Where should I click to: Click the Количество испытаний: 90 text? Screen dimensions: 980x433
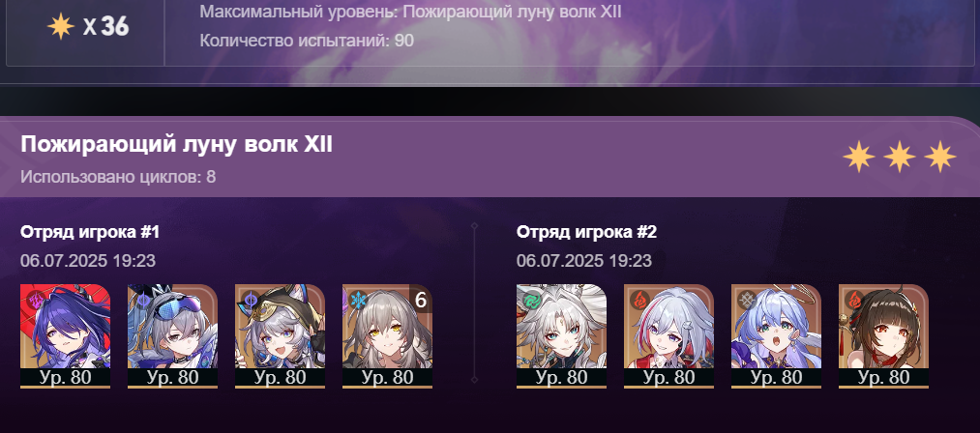tap(307, 41)
